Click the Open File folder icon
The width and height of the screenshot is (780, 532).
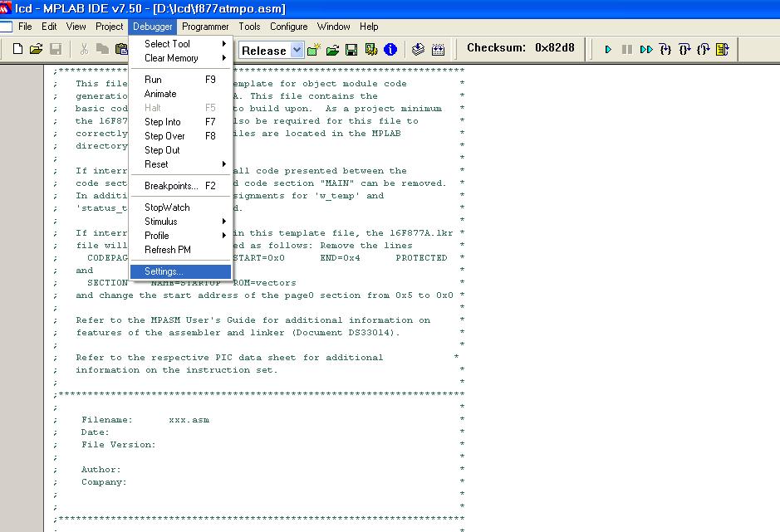pyautogui.click(x=37, y=49)
